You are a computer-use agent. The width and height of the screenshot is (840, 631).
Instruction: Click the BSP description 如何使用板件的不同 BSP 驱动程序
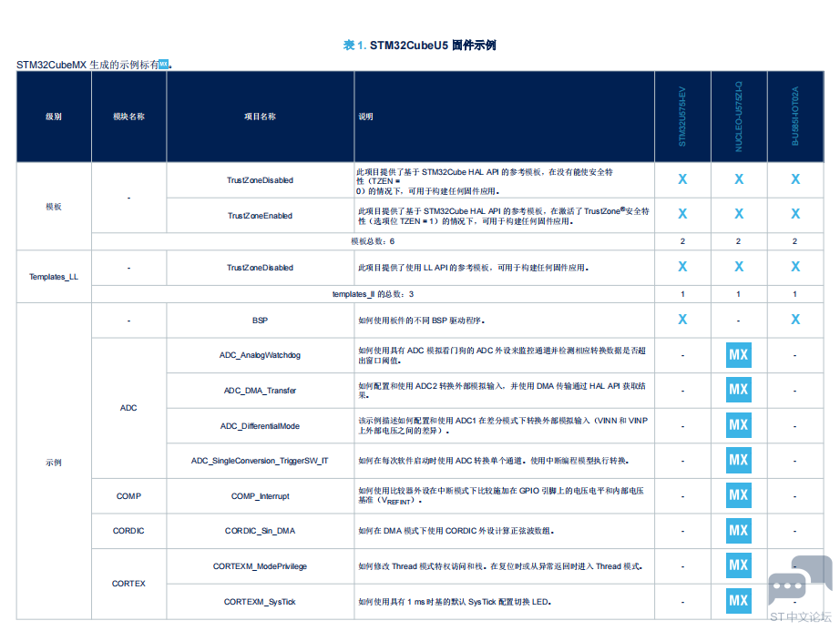[421, 321]
